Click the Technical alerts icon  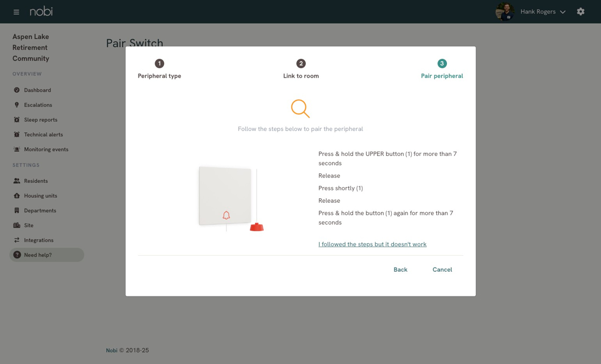tap(17, 135)
